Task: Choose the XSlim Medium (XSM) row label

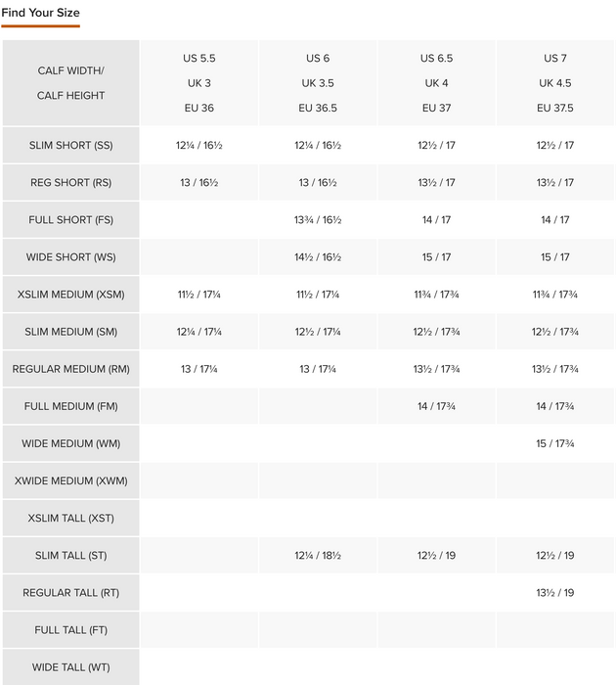Action: click(70, 295)
